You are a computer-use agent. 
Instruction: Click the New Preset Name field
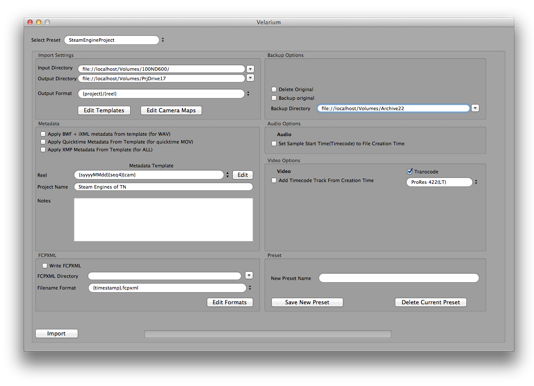pos(399,278)
